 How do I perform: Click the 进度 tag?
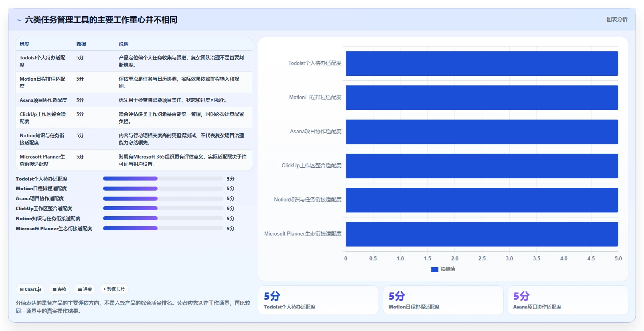[85, 289]
